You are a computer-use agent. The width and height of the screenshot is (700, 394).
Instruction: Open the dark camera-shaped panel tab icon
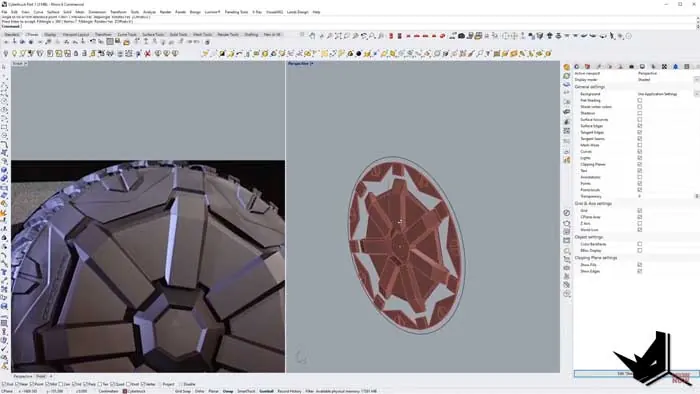click(x=632, y=66)
